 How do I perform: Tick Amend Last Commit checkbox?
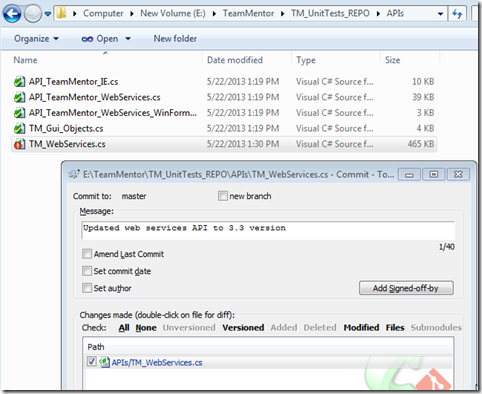click(87, 254)
